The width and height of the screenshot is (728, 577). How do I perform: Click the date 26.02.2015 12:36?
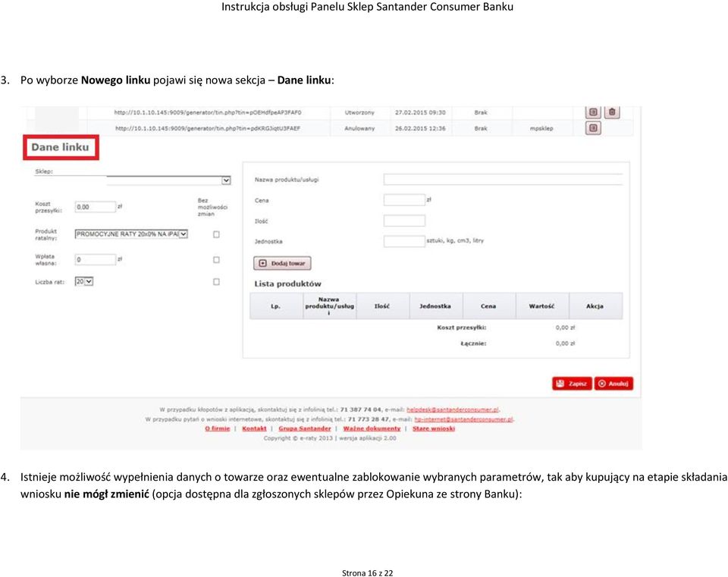[x=420, y=128]
